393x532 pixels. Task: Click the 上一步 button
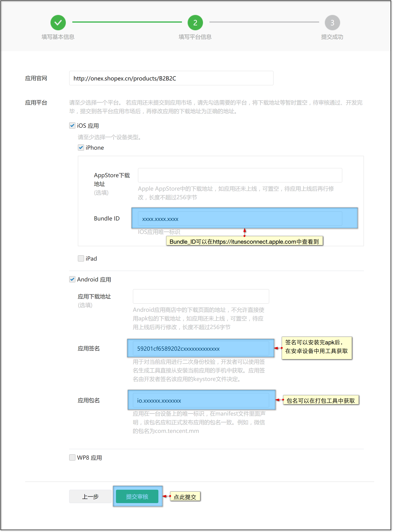(x=90, y=497)
